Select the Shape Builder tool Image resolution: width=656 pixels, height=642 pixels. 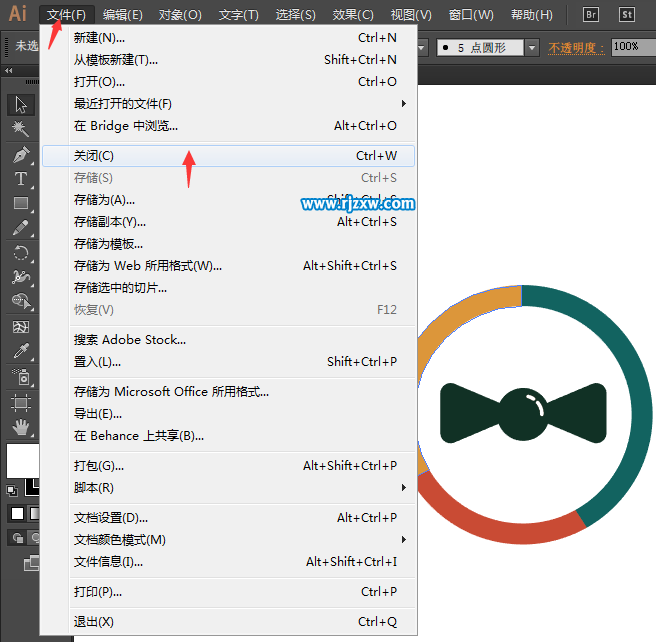(20, 301)
